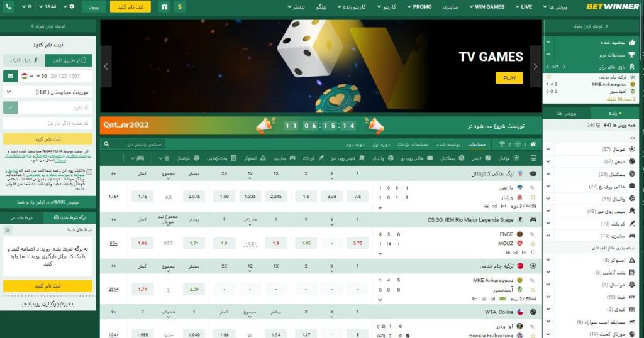The height and width of the screenshot is (338, 644).
Task: Open the settings gear menu
Action: pos(69,6)
